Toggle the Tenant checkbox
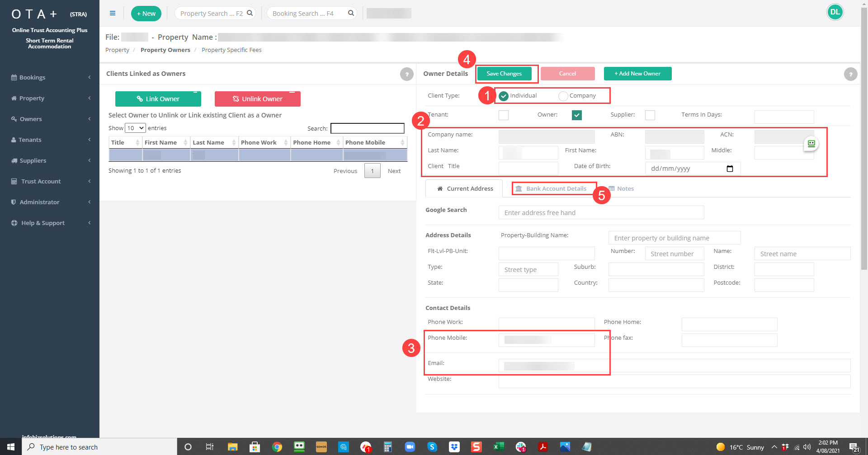This screenshot has width=868, height=455. point(504,115)
